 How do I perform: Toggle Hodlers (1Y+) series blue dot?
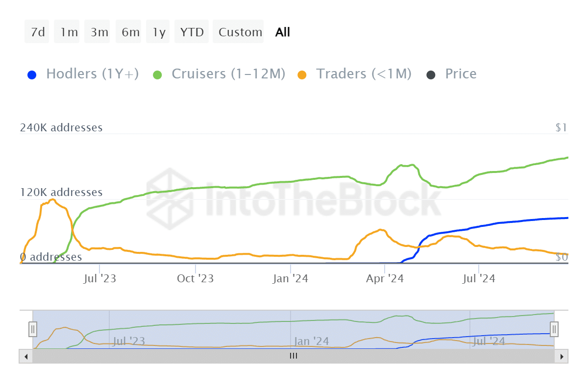32,75
